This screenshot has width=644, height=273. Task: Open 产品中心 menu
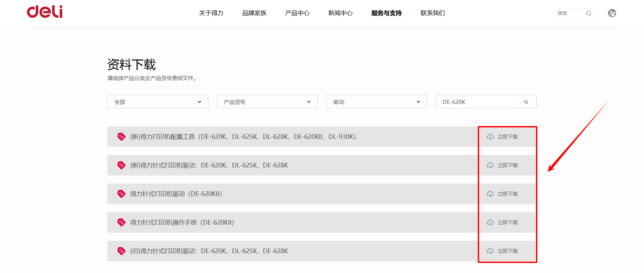coord(297,13)
